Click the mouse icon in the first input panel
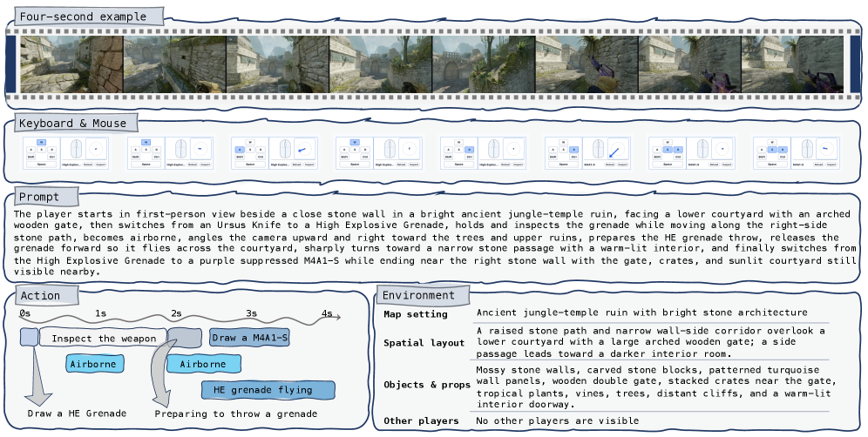Viewport: 868px width, 437px height. (77, 149)
